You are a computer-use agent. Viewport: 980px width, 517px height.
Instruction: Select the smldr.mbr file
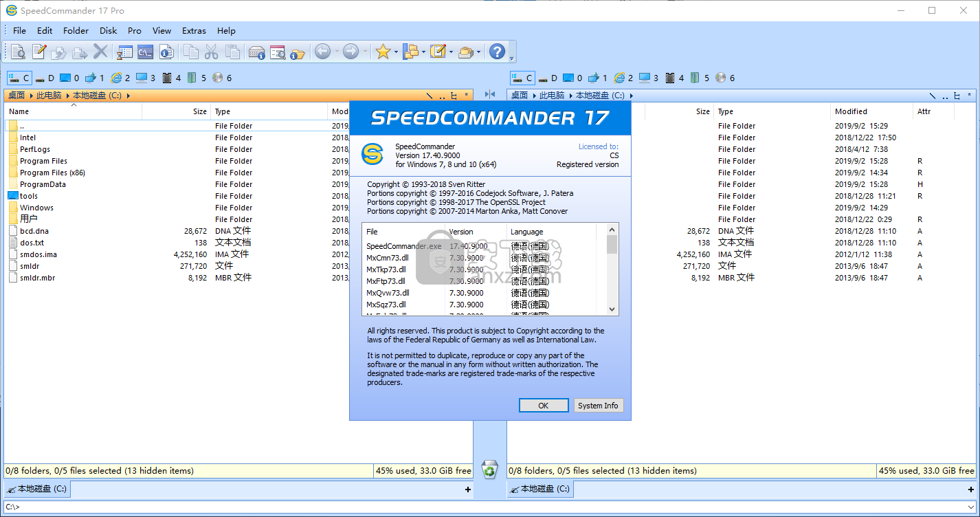click(x=38, y=278)
